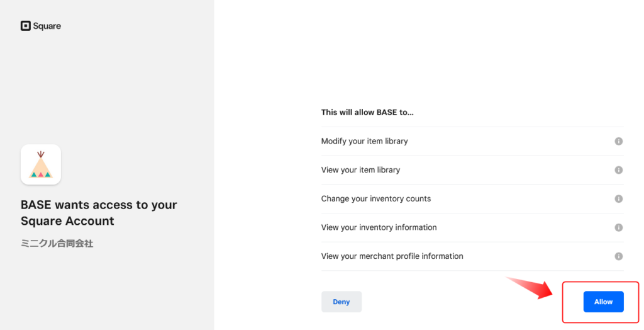The image size is (644, 330).
Task: Click the Square Account heading line
Action: [x=67, y=221]
